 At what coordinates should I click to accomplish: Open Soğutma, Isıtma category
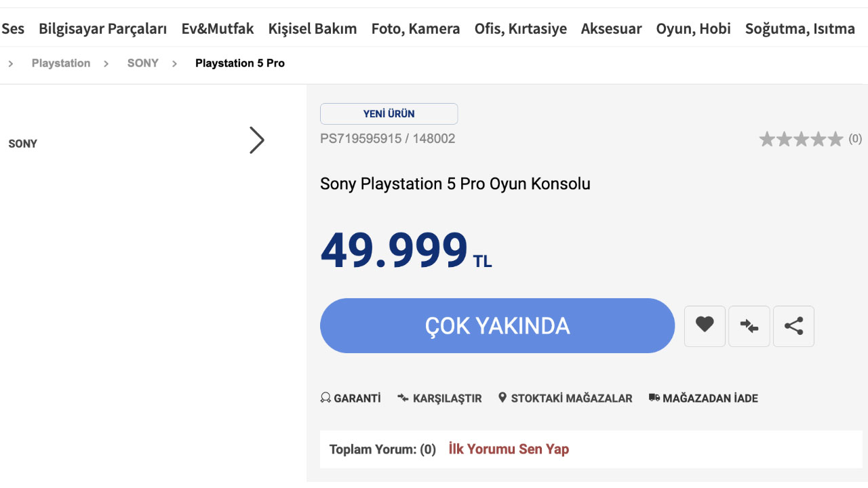click(x=800, y=28)
